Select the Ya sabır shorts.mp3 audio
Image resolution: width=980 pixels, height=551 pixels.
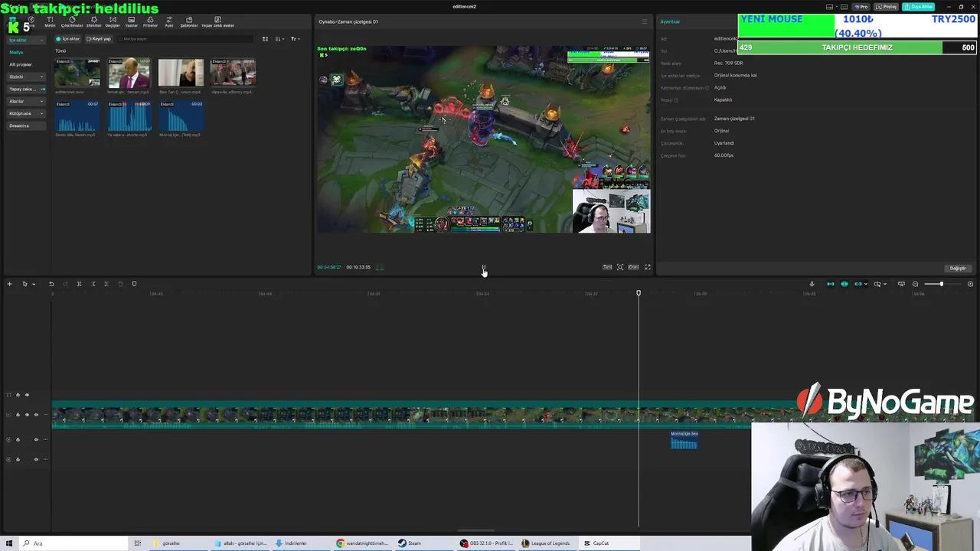click(x=129, y=115)
